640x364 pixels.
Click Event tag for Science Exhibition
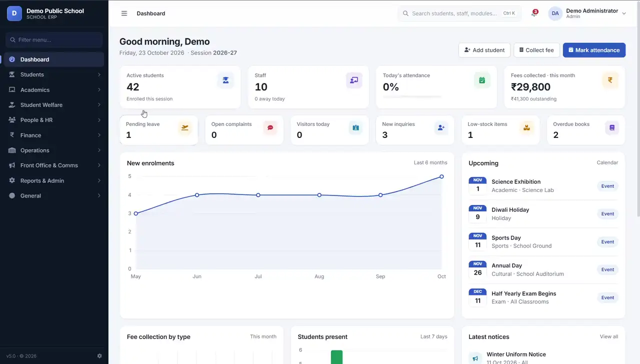tap(607, 186)
